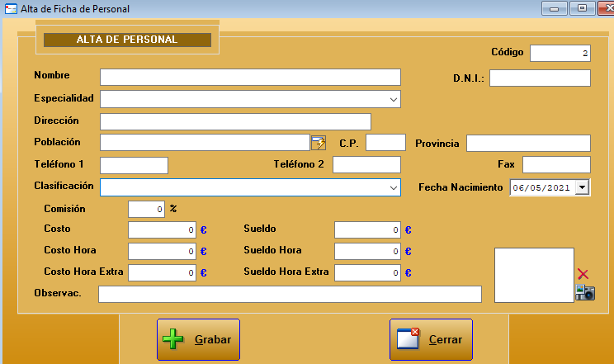Viewport: 614px width, 364px height.
Task: Focus the Dirección text field
Action: click(235, 121)
